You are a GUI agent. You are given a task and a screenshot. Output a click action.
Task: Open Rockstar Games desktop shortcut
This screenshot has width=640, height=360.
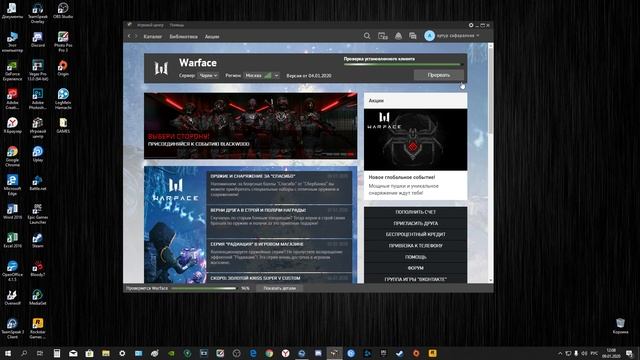[38, 328]
